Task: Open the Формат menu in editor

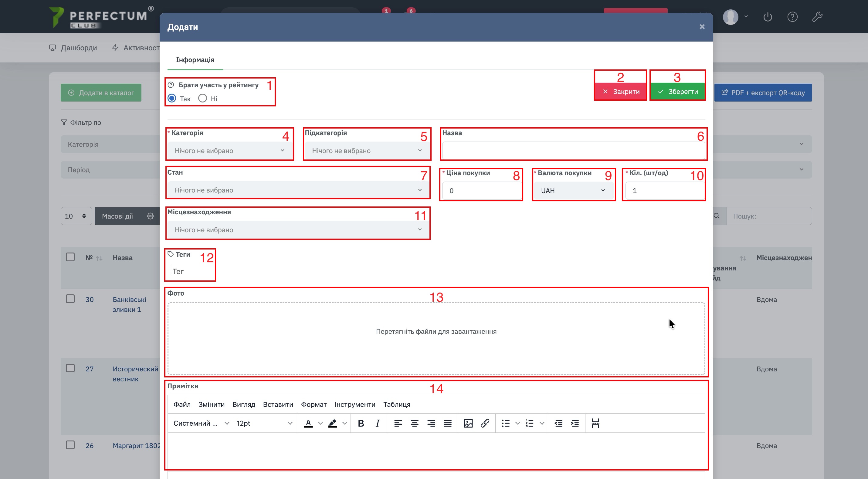Action: (314, 404)
